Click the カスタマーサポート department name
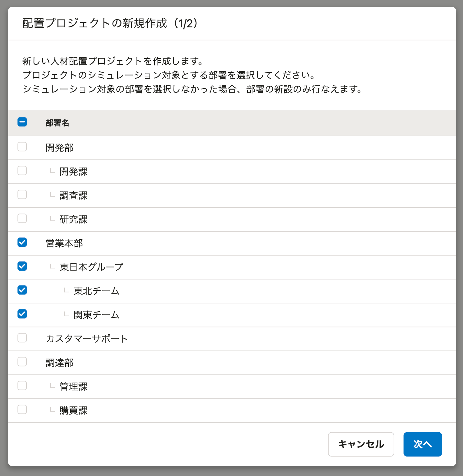 coord(87,339)
